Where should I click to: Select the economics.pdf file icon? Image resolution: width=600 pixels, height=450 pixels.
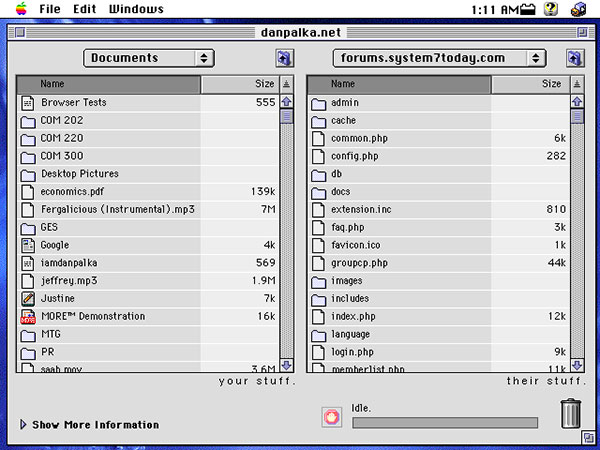pos(28,191)
